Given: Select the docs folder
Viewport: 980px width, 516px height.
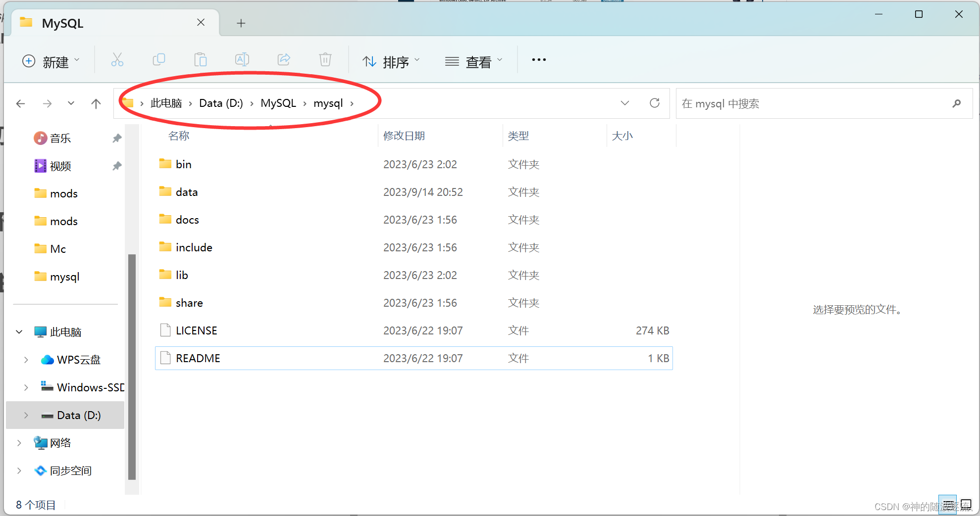Looking at the screenshot, I should pyautogui.click(x=414, y=220).
